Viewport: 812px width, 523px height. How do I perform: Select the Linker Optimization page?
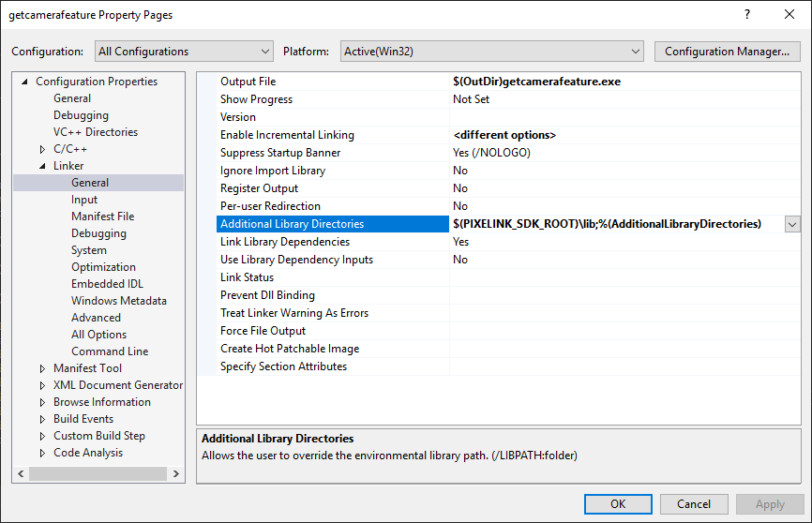pos(103,267)
